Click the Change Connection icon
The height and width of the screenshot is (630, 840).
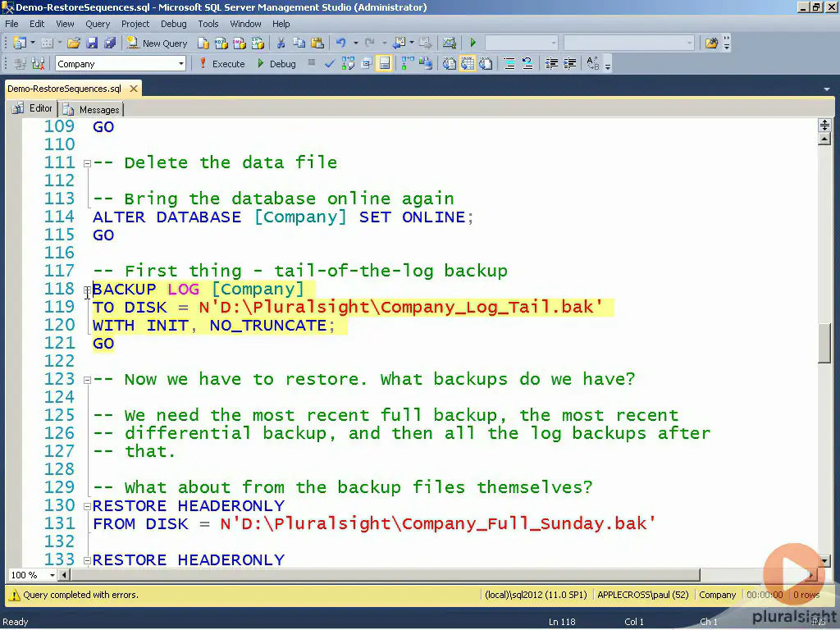[x=38, y=64]
